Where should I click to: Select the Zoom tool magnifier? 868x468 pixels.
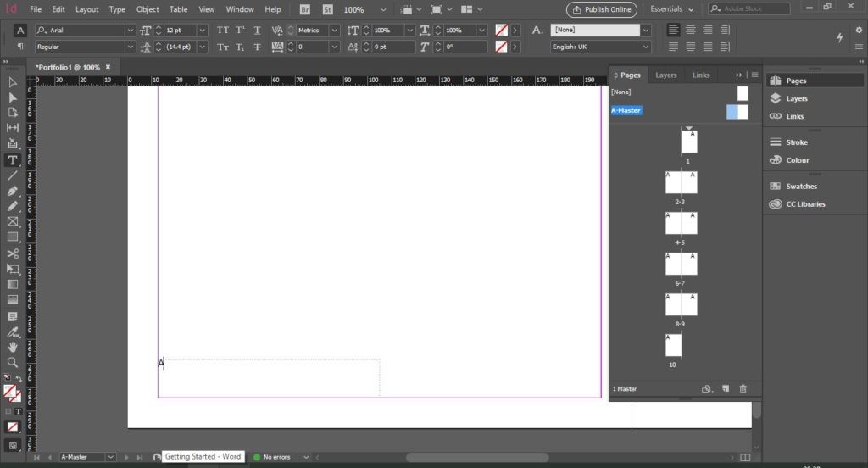pyautogui.click(x=12, y=363)
